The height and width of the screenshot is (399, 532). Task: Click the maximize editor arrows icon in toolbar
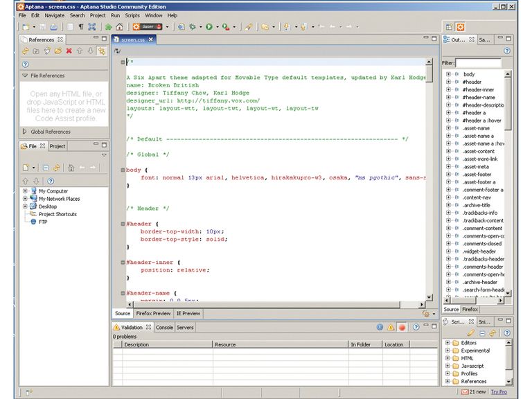click(92, 27)
